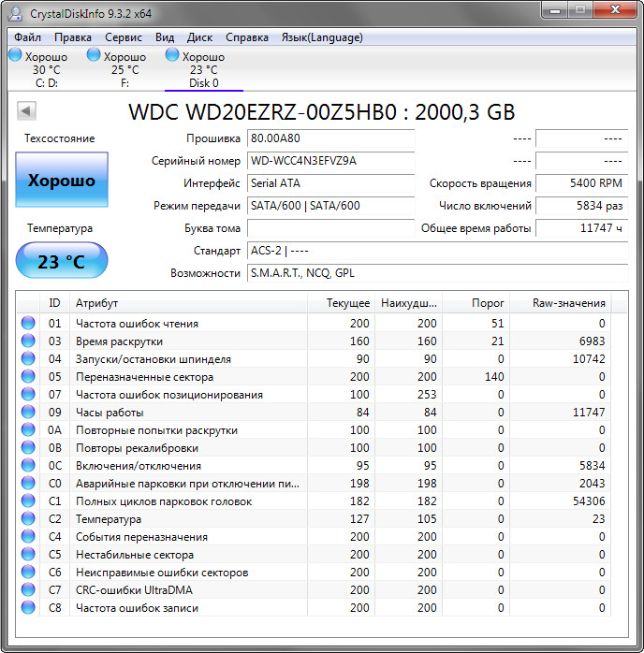The height and width of the screenshot is (653, 644).
Task: Select the Disk 0 status orb
Action: click(x=172, y=54)
